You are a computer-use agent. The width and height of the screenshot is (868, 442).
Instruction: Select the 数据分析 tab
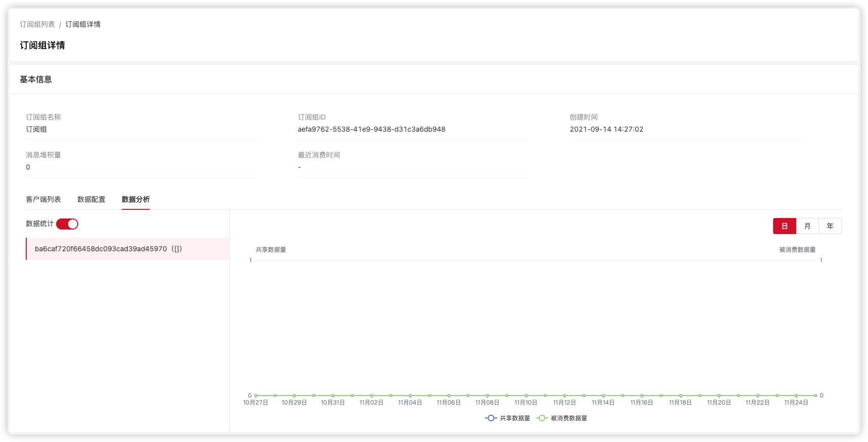point(135,199)
